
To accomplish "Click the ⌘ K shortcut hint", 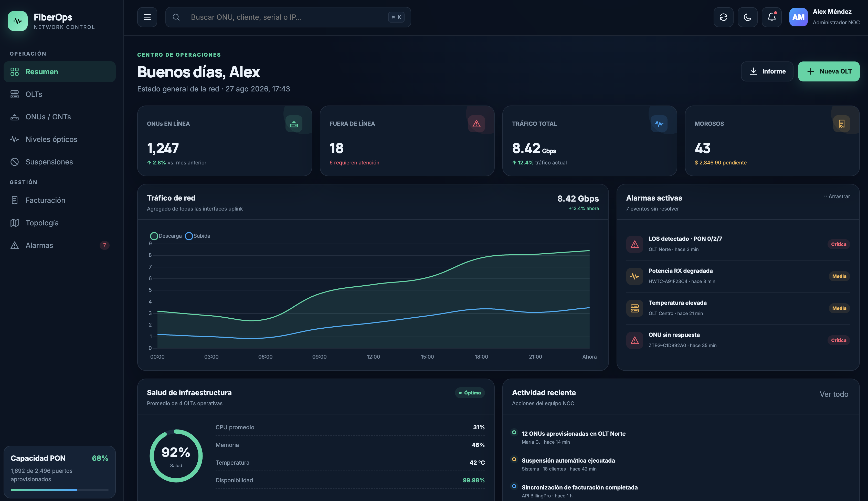I will click(396, 17).
